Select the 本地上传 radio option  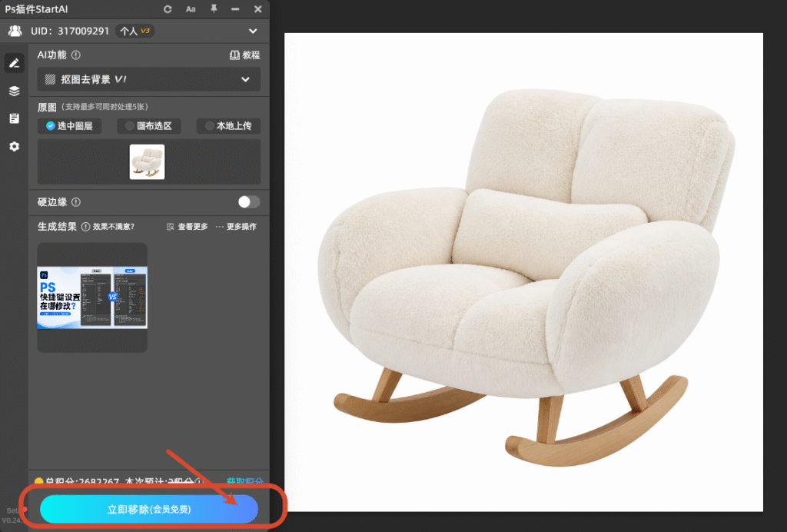228,126
